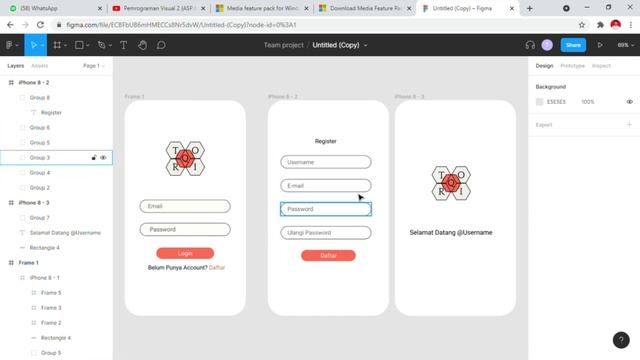Image resolution: width=640 pixels, height=360 pixels.
Task: Click the lock icon on Group 3
Action: [94, 158]
